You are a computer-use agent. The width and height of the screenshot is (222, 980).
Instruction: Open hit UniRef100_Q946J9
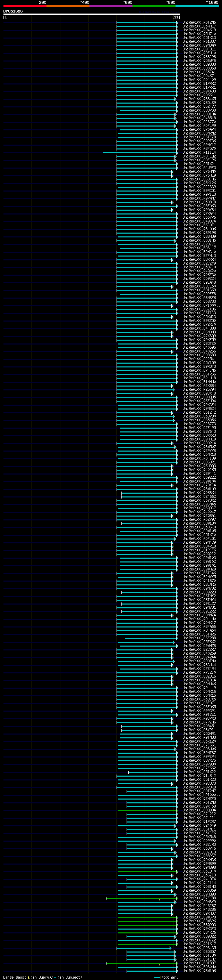(x=199, y=30)
